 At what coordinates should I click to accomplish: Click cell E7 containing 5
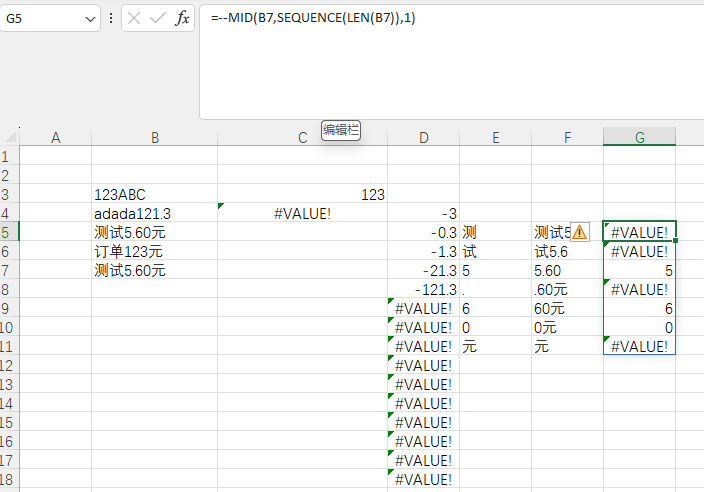pos(495,270)
